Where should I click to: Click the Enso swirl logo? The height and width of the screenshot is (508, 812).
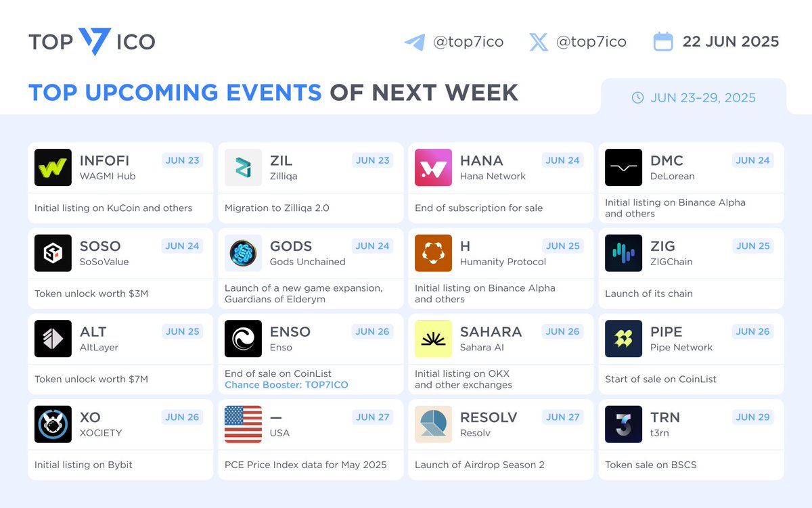[x=243, y=338]
